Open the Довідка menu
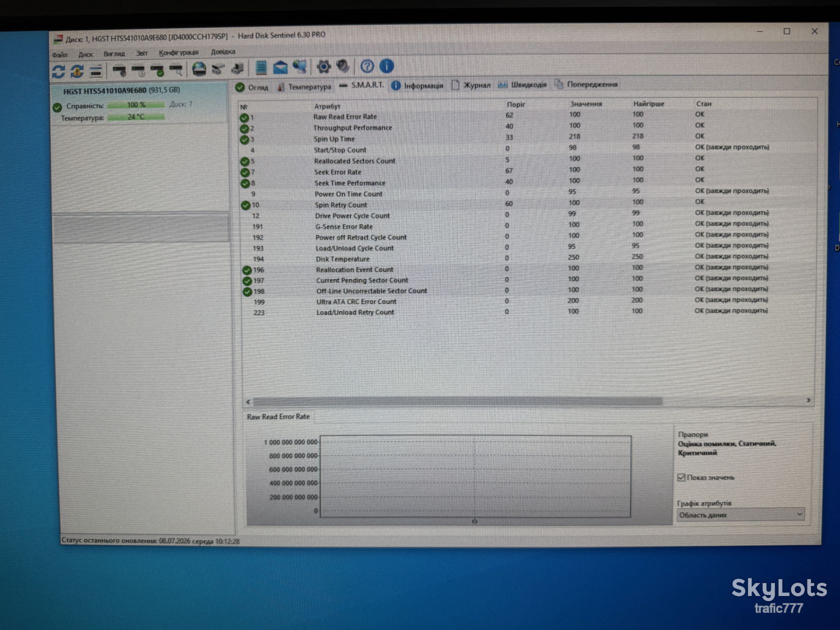840x630 pixels. click(x=223, y=52)
